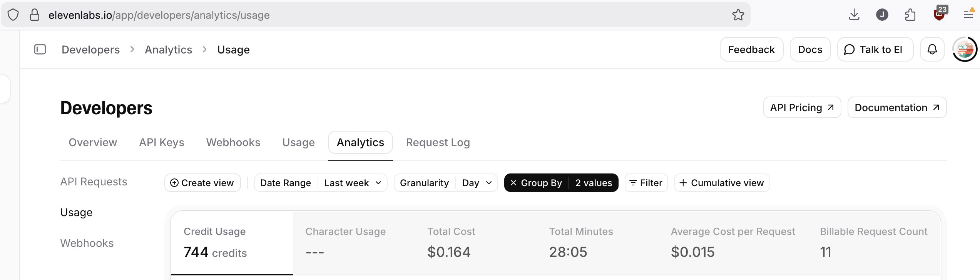Switch to the Usage tab
The width and height of the screenshot is (980, 280).
[298, 142]
